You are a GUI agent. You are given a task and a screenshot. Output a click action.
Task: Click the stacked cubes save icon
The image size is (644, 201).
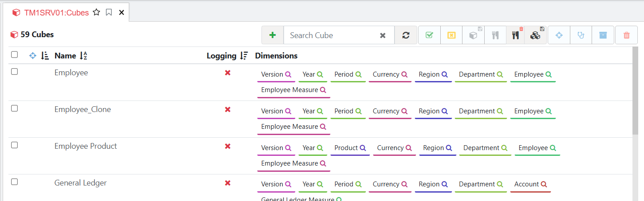[x=535, y=35]
